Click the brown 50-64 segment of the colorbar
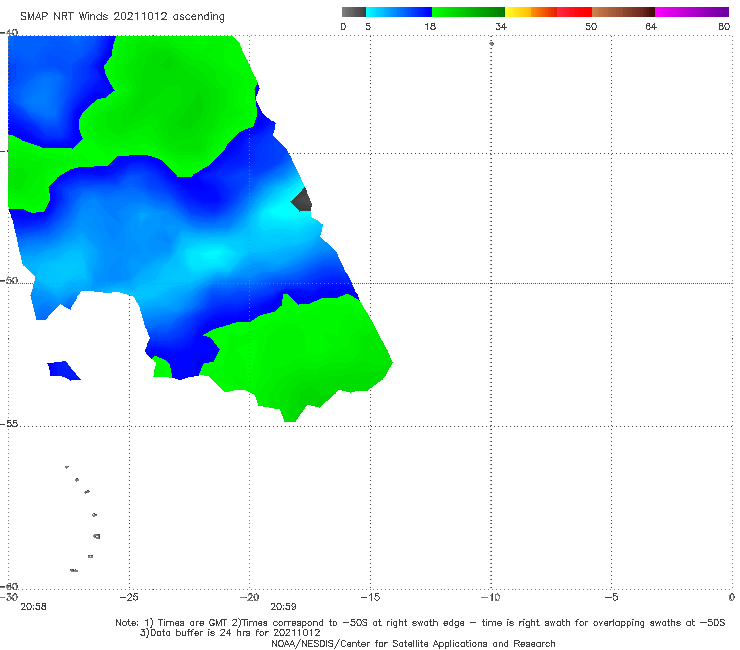Image resolution: width=740 pixels, height=650 pixels. click(623, 12)
